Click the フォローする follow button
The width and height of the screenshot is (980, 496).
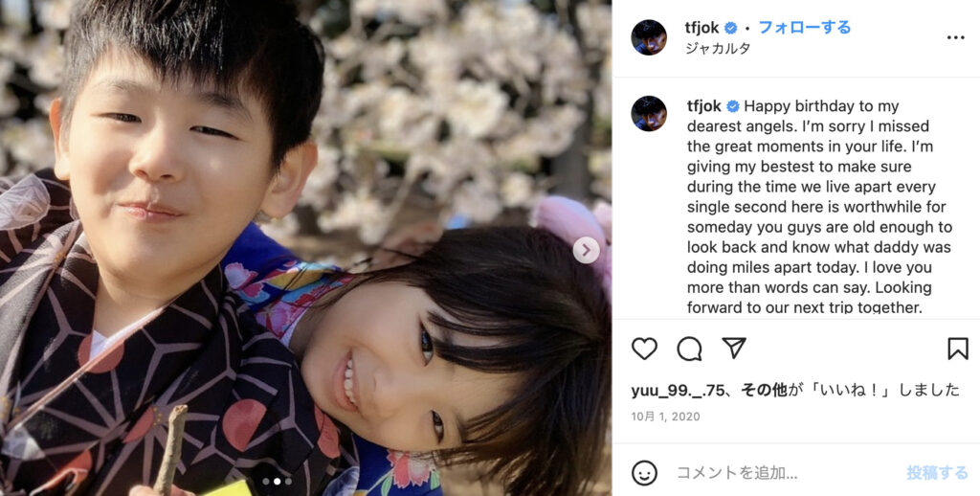point(804,28)
